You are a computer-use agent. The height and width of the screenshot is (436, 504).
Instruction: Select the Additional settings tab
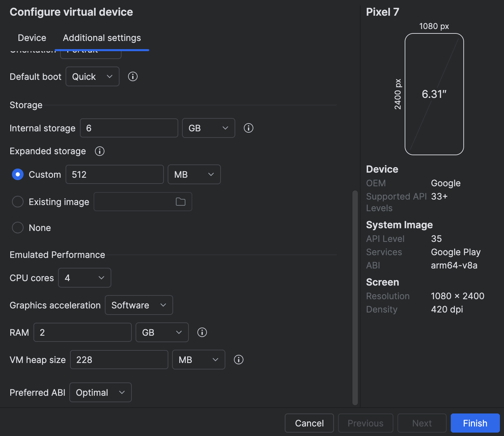tap(102, 38)
